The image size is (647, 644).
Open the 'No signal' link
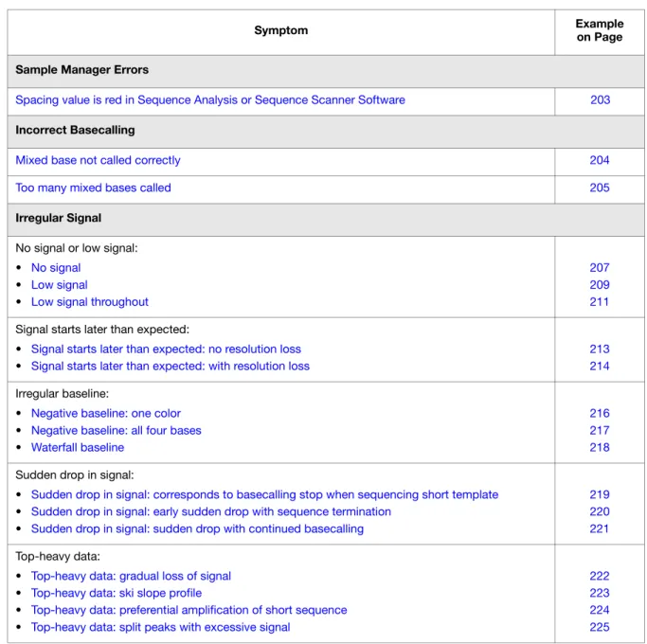[x=56, y=268]
